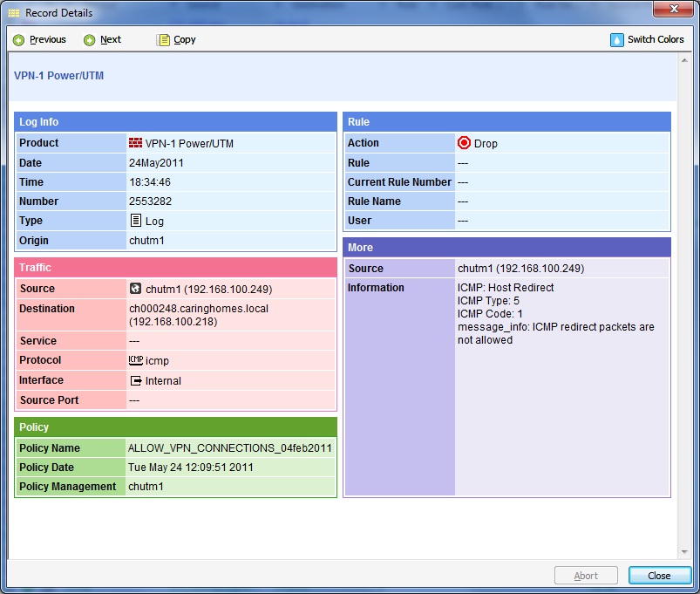Click the Destination label in Traffic
700x594 pixels.
(47, 309)
